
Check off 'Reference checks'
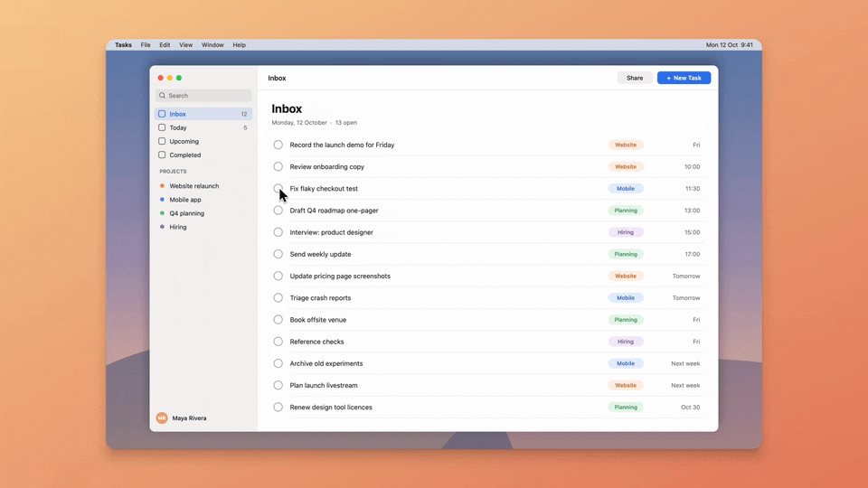(x=278, y=342)
